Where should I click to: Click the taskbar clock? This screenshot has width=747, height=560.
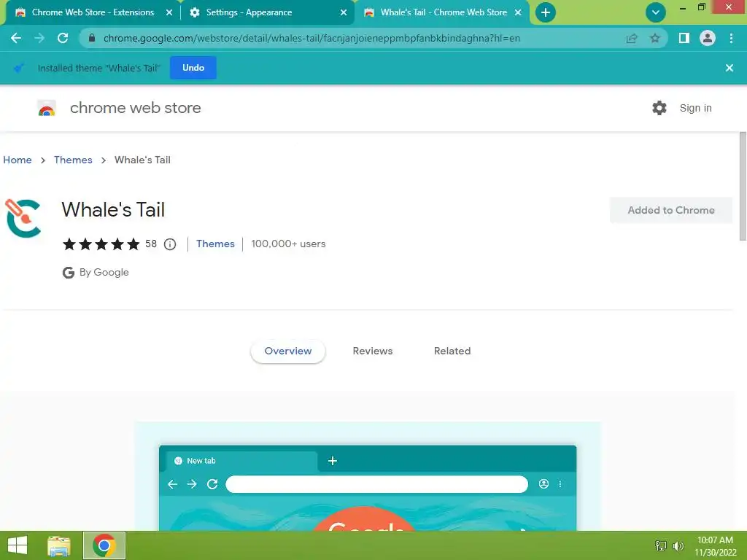pos(715,546)
